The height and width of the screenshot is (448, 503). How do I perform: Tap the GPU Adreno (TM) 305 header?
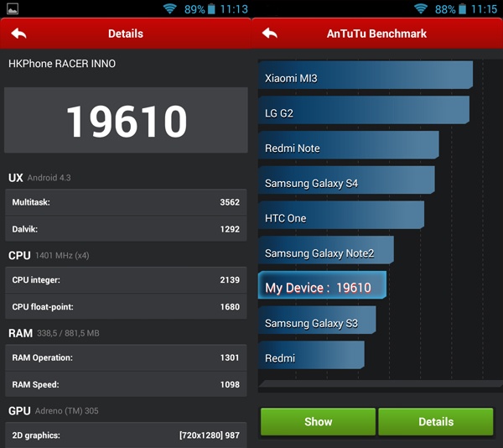[54, 411]
